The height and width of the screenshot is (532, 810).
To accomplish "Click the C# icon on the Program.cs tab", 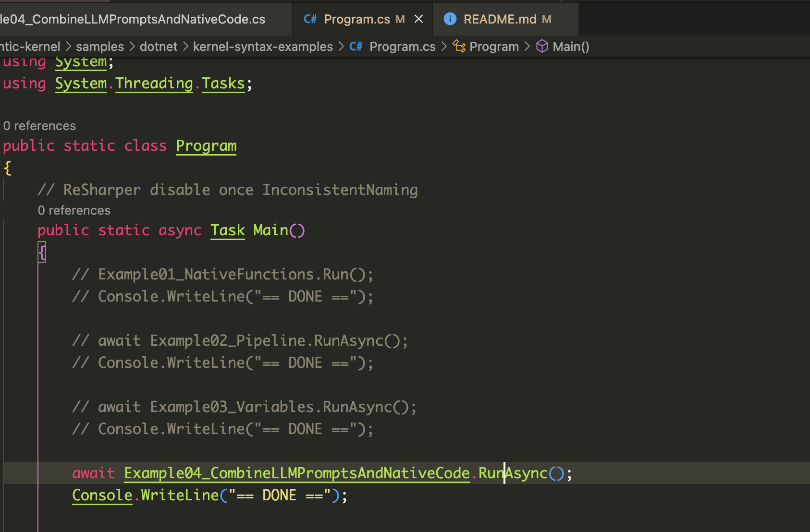I will click(309, 19).
